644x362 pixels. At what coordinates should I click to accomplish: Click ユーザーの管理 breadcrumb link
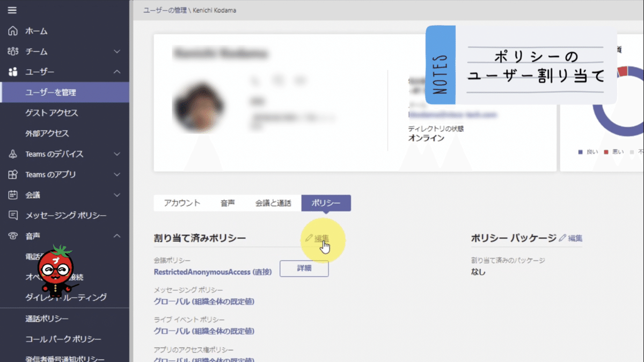pyautogui.click(x=165, y=10)
